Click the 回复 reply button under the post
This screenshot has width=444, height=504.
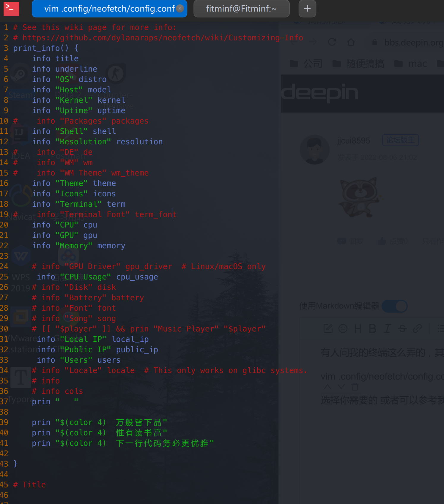[x=350, y=241]
